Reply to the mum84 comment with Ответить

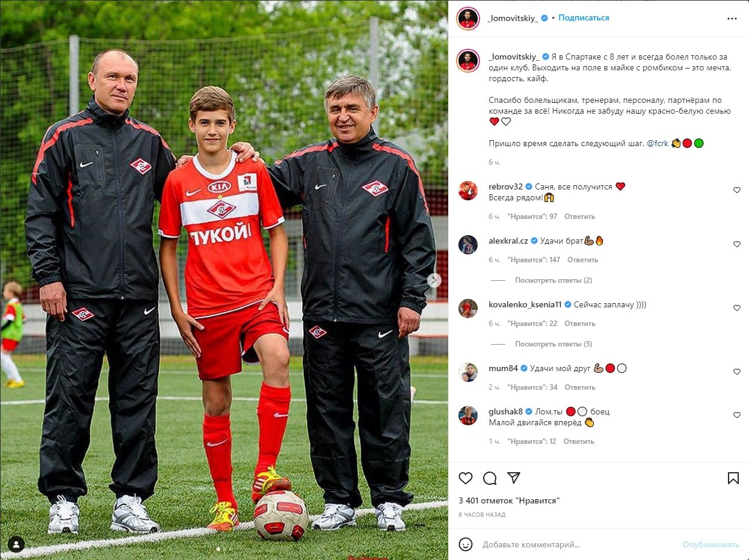(x=580, y=387)
